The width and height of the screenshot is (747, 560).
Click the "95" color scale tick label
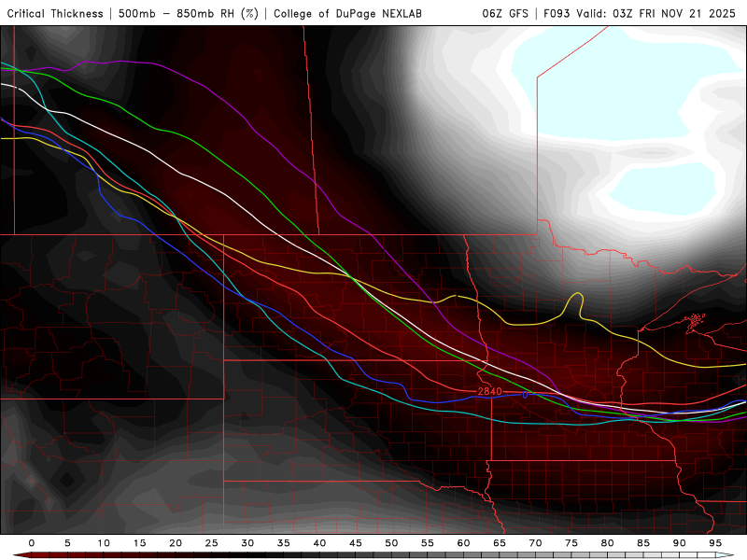pyautogui.click(x=715, y=543)
